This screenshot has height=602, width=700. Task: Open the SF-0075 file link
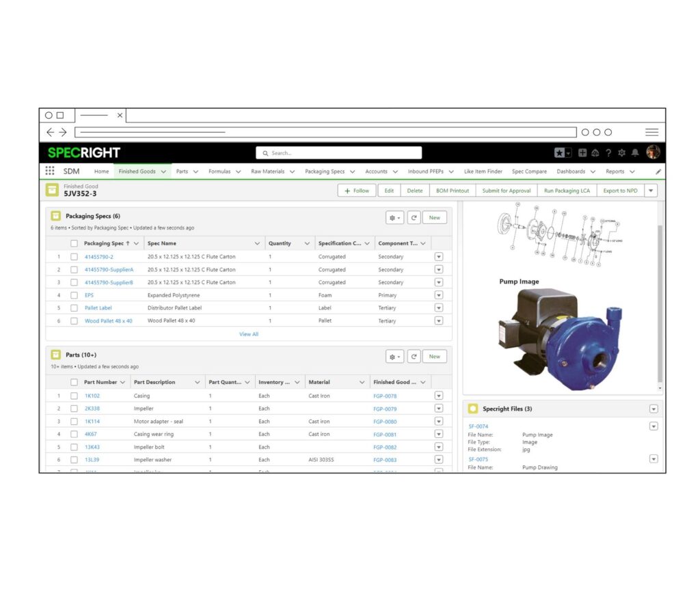pos(478,459)
